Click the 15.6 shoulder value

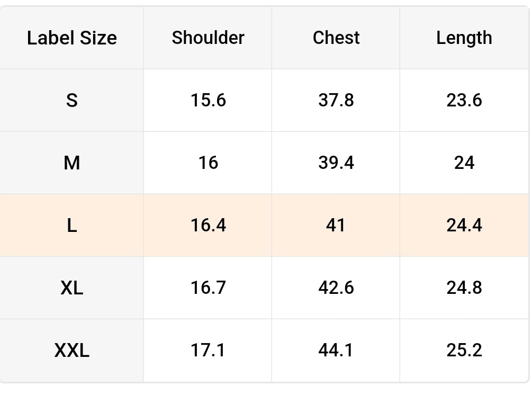pos(208,100)
